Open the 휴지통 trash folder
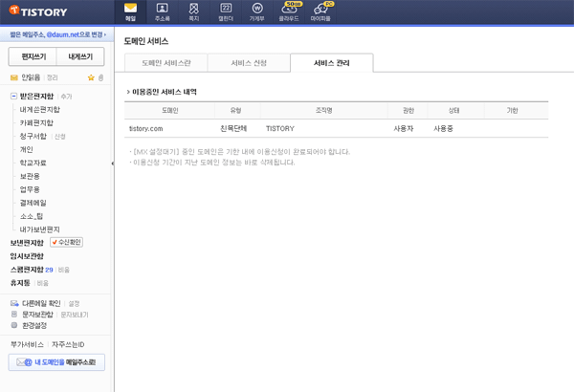The image size is (574, 392). click(x=20, y=283)
